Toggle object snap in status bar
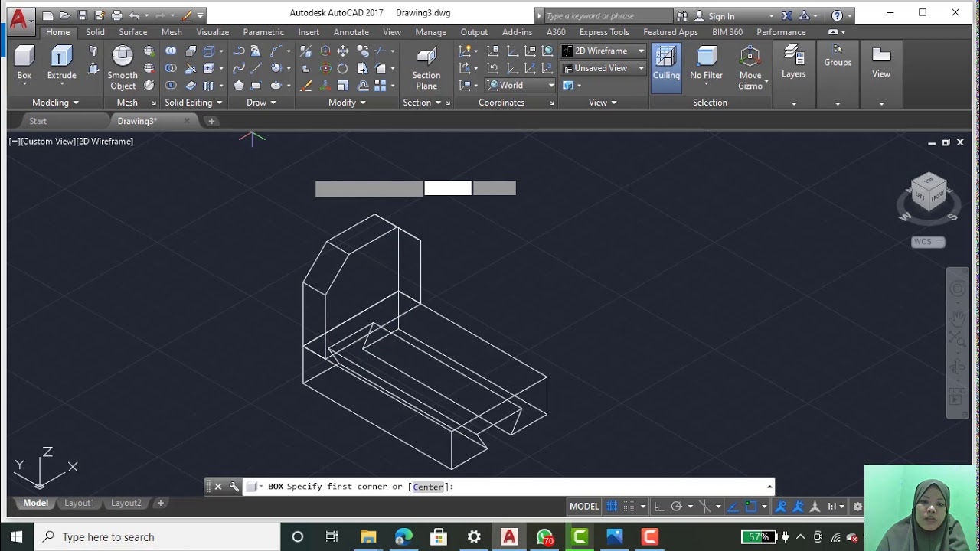Screen dimensions: 980x551 point(751,506)
